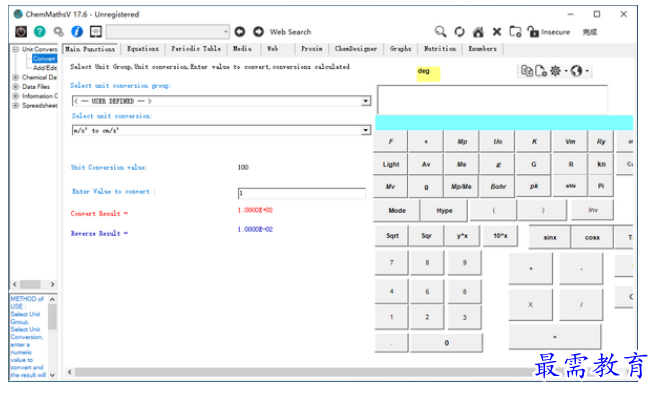Collapse the Unit Conversion tree node
656x397 pixels.
15,49
